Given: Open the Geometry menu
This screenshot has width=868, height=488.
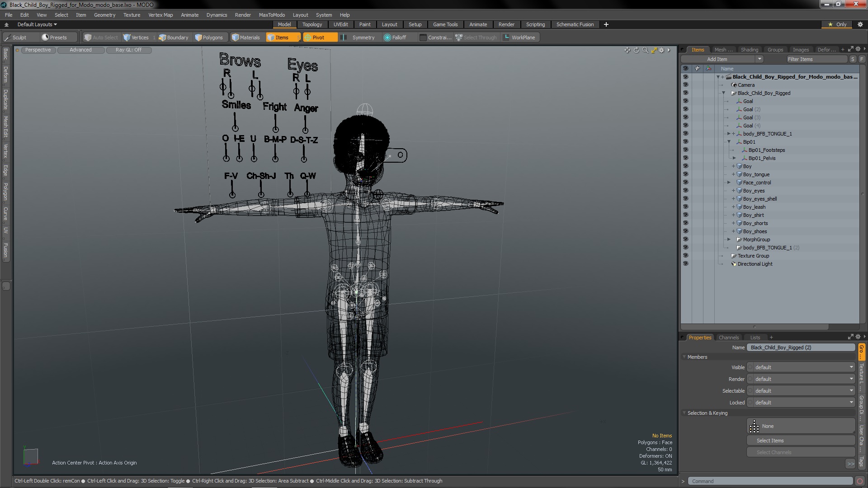Looking at the screenshot, I should 104,15.
